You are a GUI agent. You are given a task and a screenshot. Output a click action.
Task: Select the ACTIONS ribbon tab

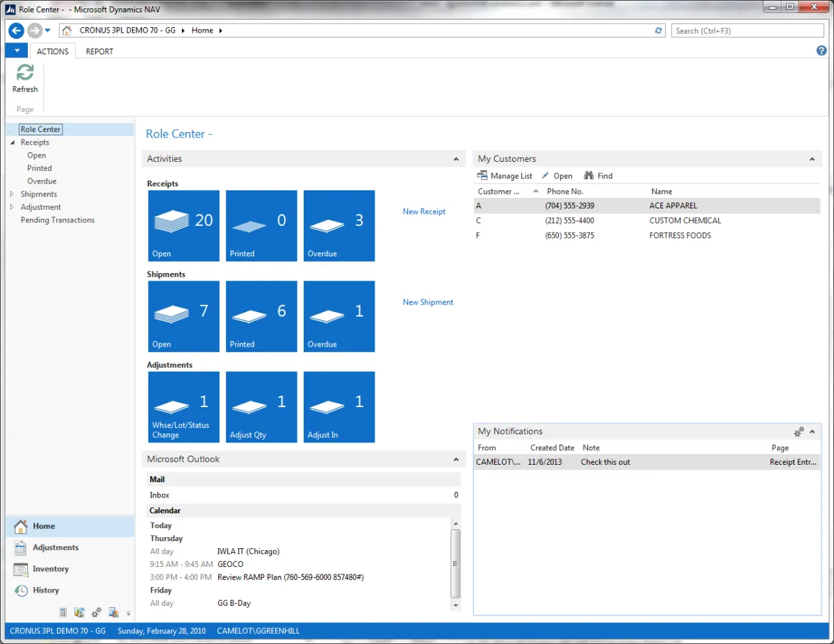[53, 51]
